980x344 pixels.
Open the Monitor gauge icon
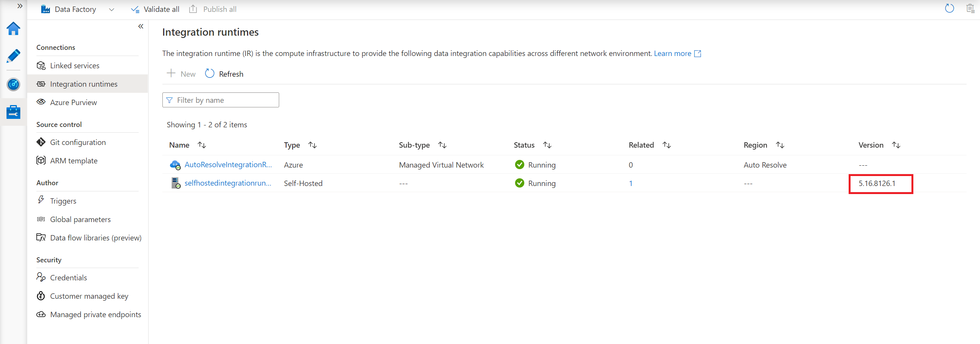click(x=13, y=84)
